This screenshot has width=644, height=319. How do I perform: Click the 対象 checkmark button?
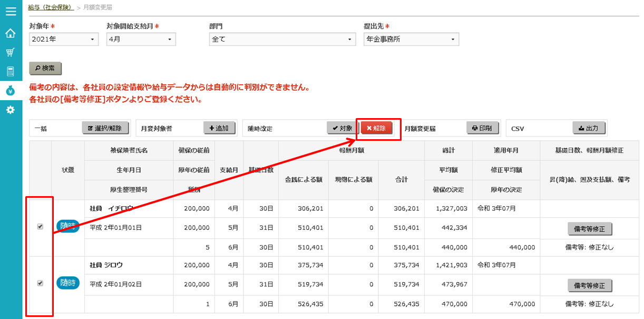click(343, 128)
